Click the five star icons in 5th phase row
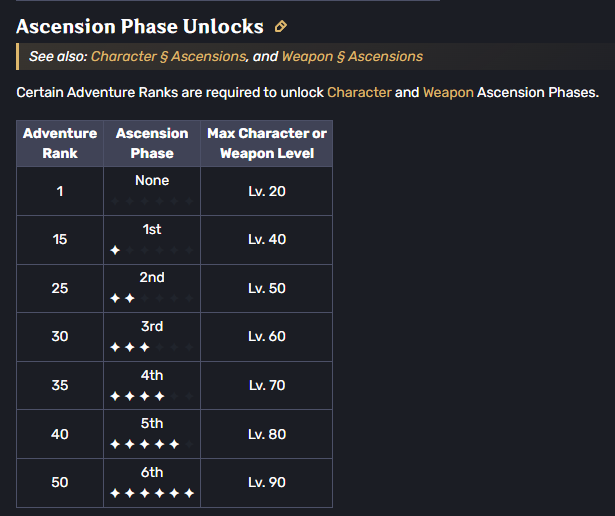Viewport: 615px width, 516px height. click(x=145, y=444)
